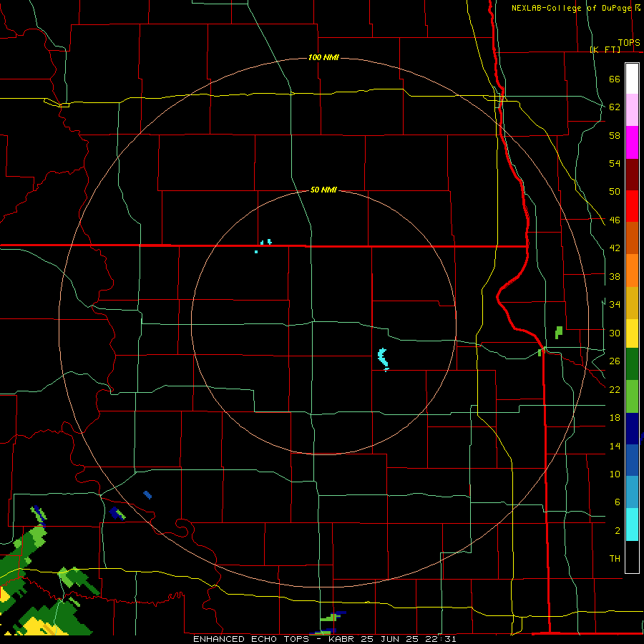
Task: Click the legend value "30"
Action: click(615, 333)
